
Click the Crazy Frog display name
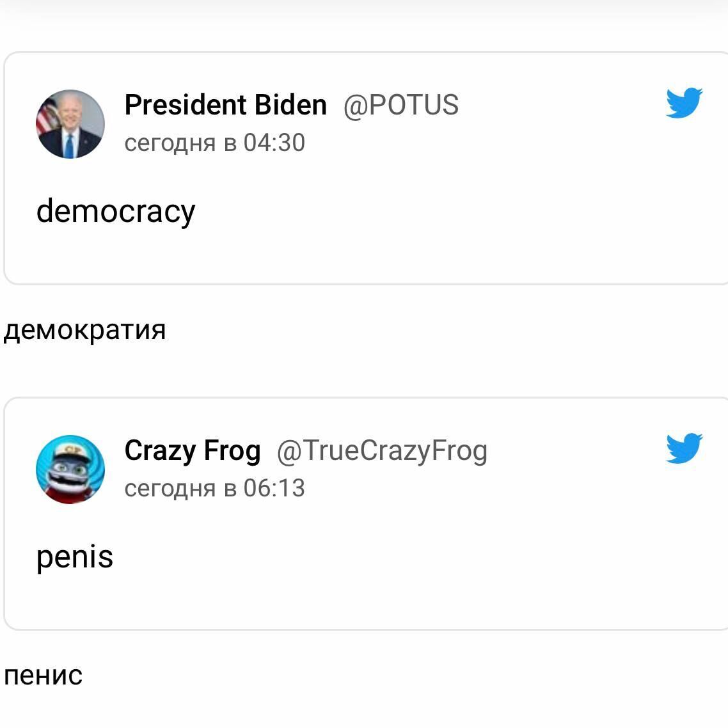click(x=192, y=450)
